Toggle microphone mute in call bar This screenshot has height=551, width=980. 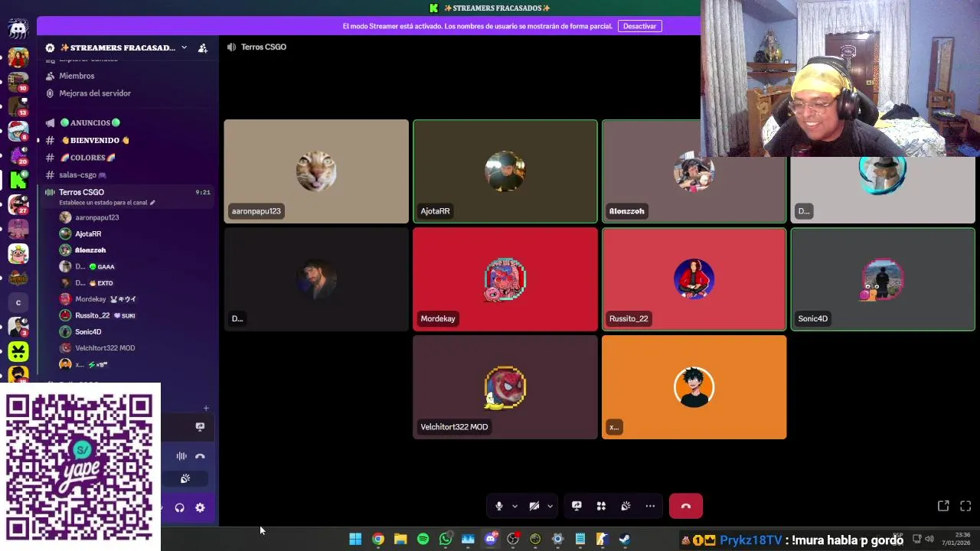click(499, 506)
